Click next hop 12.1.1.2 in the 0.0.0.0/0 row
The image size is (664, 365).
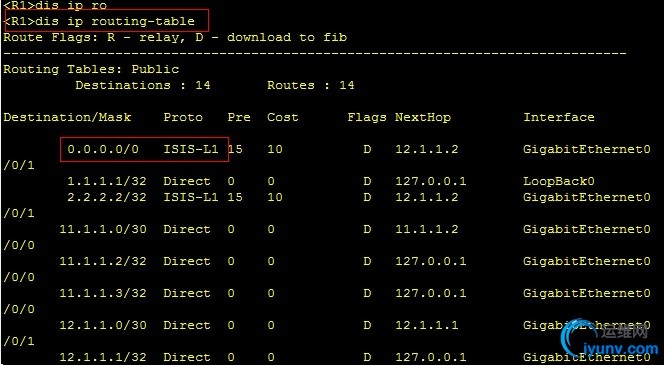click(x=426, y=149)
